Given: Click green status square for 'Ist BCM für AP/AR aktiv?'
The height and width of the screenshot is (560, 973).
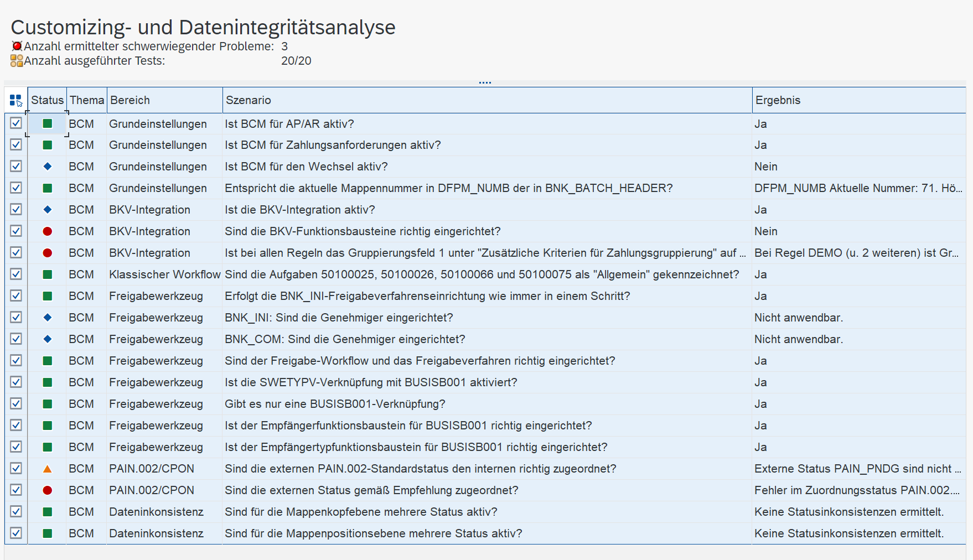Looking at the screenshot, I should (48, 124).
